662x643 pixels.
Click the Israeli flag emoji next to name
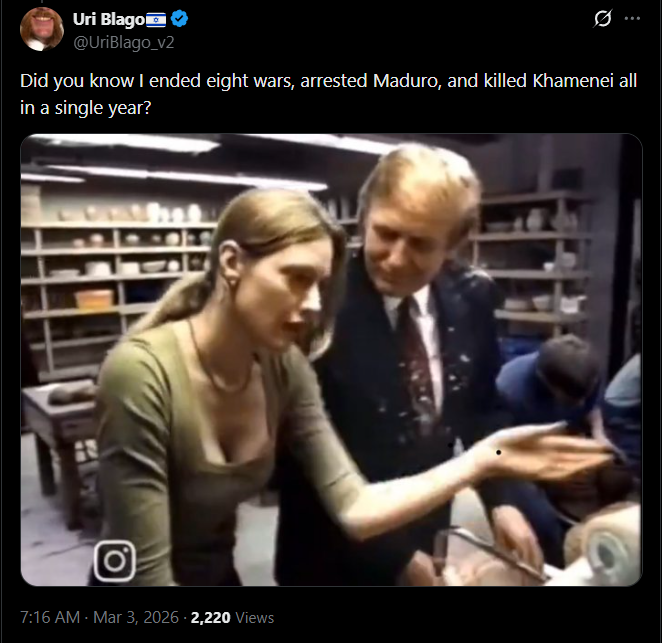click(x=156, y=19)
